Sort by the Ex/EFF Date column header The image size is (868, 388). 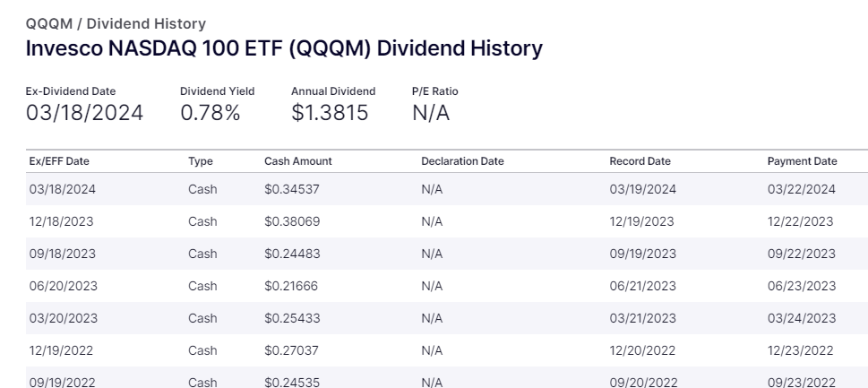coord(59,161)
